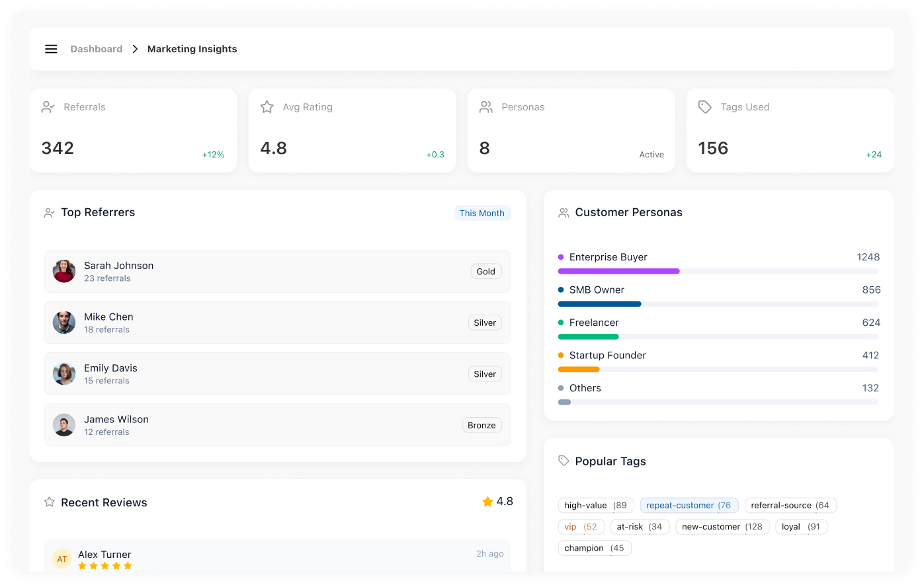Open the This Month period filter
Screen dimensions: 924x587
pyautogui.click(x=482, y=213)
